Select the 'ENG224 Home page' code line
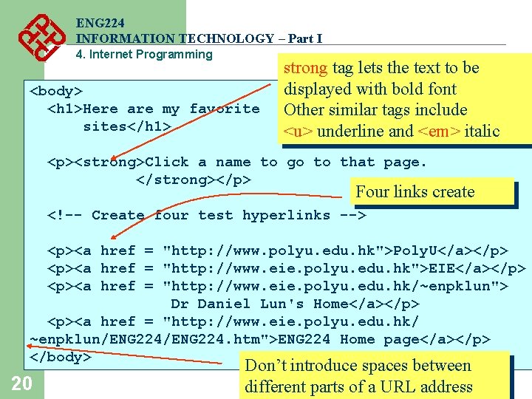The image size is (532, 399). click(260, 339)
